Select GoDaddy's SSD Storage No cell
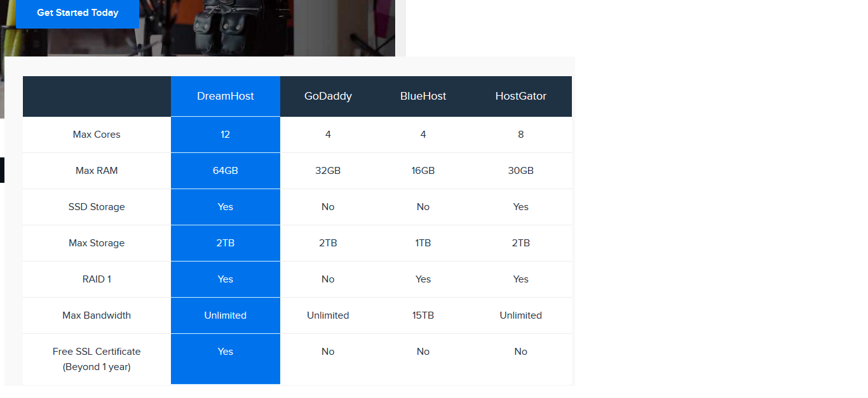Image resolution: width=868 pixels, height=398 pixels. [328, 207]
